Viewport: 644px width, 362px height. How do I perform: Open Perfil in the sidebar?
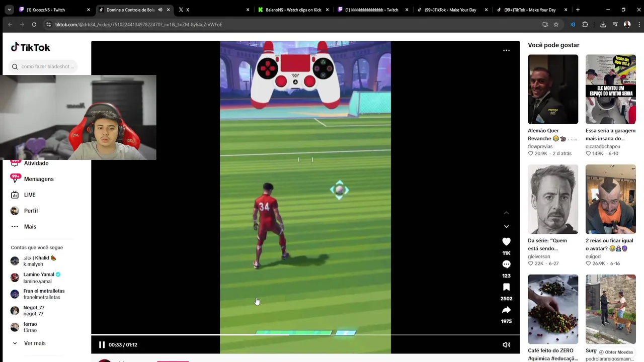(x=31, y=211)
